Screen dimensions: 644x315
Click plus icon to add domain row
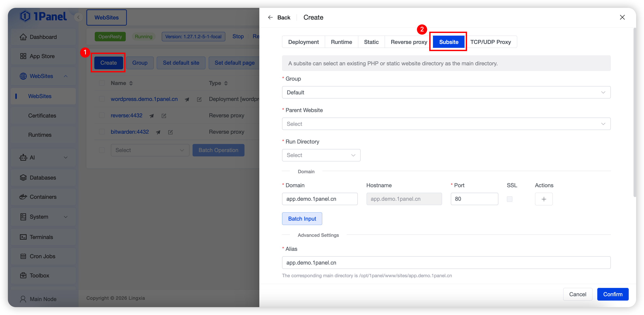[x=544, y=199]
